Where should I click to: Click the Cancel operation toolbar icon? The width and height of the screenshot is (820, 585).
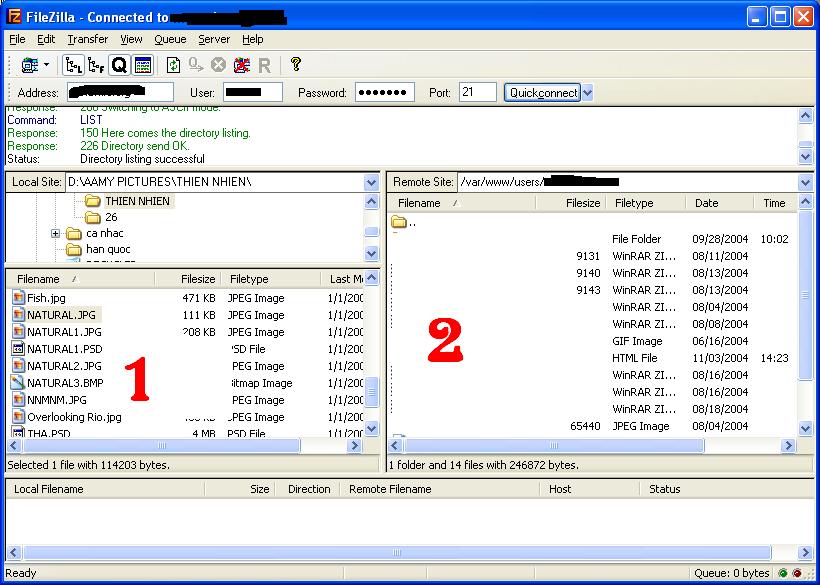click(x=218, y=65)
